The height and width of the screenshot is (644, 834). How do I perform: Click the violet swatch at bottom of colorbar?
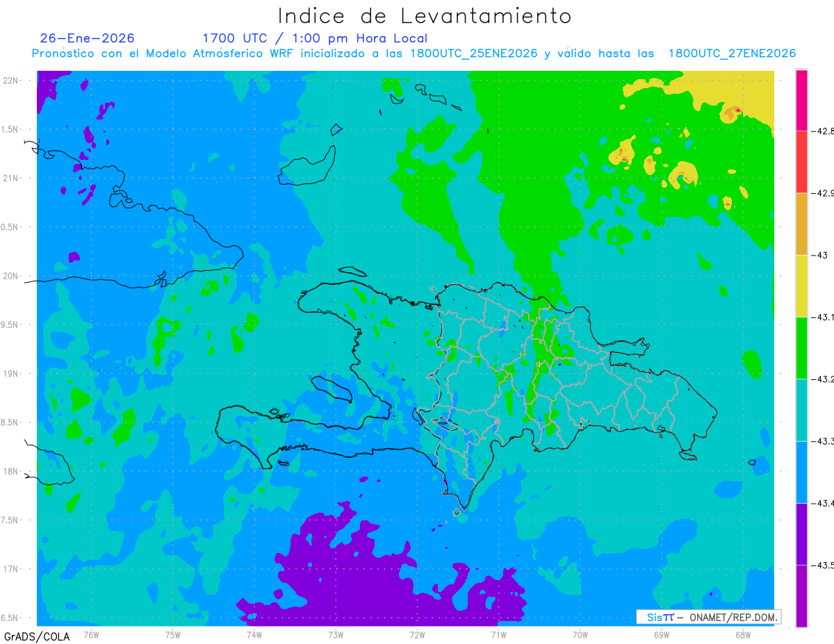pos(801,595)
